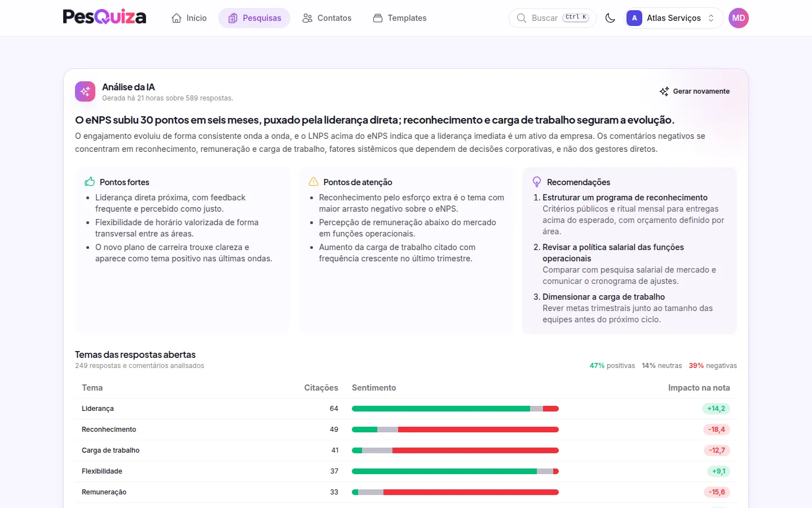
Task: Click the Impacto na nota column header
Action: coord(699,388)
